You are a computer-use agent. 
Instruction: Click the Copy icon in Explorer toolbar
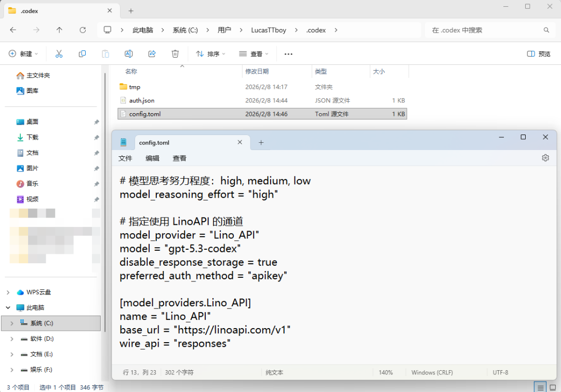[x=82, y=53]
